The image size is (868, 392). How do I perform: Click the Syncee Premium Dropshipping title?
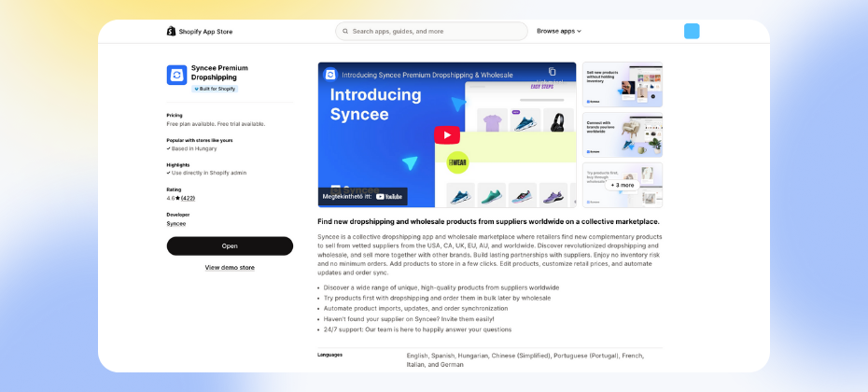tap(219, 73)
